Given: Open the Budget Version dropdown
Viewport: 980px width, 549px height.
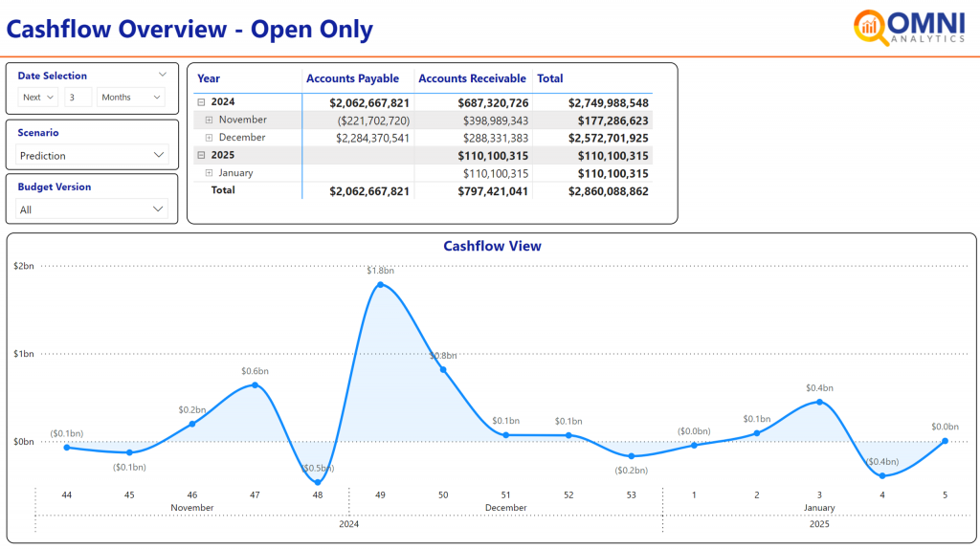Looking at the screenshot, I should pos(93,209).
